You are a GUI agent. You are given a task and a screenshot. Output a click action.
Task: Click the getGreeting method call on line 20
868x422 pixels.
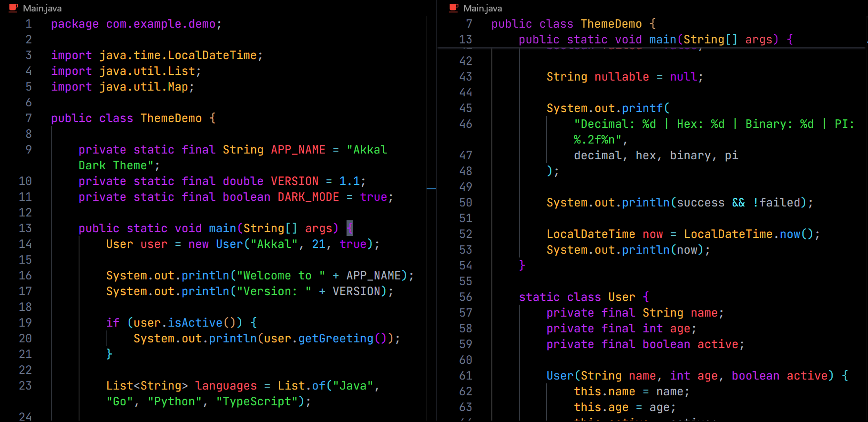pyautogui.click(x=336, y=339)
